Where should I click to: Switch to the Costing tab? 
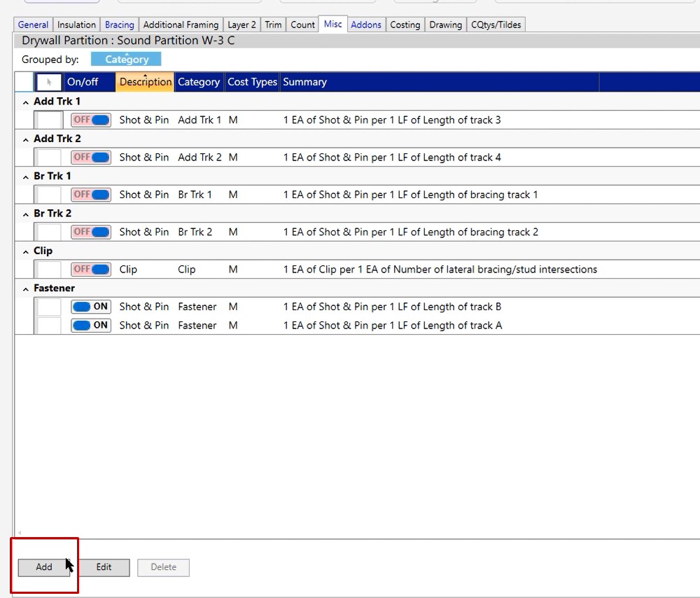click(405, 25)
